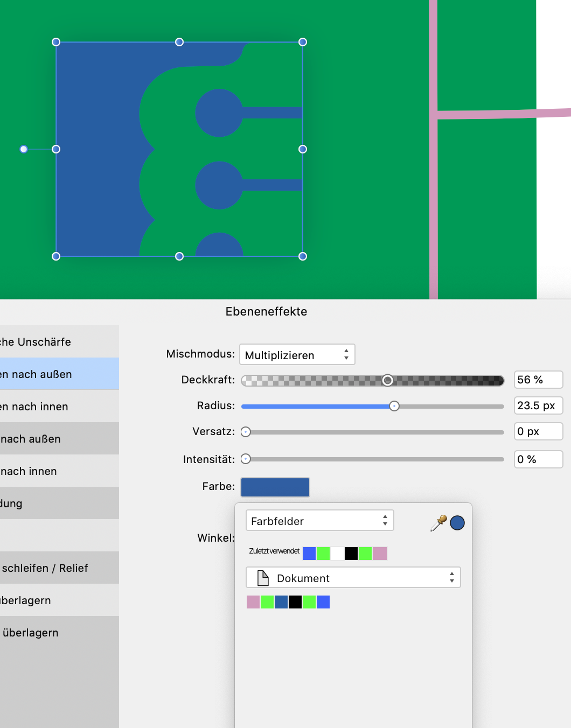Select the 'schleifen / Relief' effect row
The height and width of the screenshot is (728, 571).
(x=59, y=568)
